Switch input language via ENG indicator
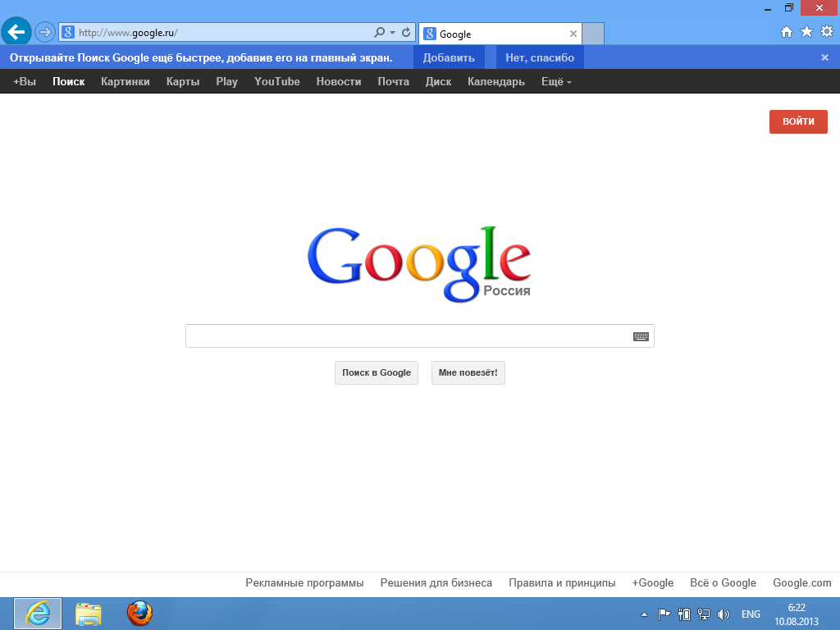Image resolution: width=840 pixels, height=630 pixels. click(751, 614)
